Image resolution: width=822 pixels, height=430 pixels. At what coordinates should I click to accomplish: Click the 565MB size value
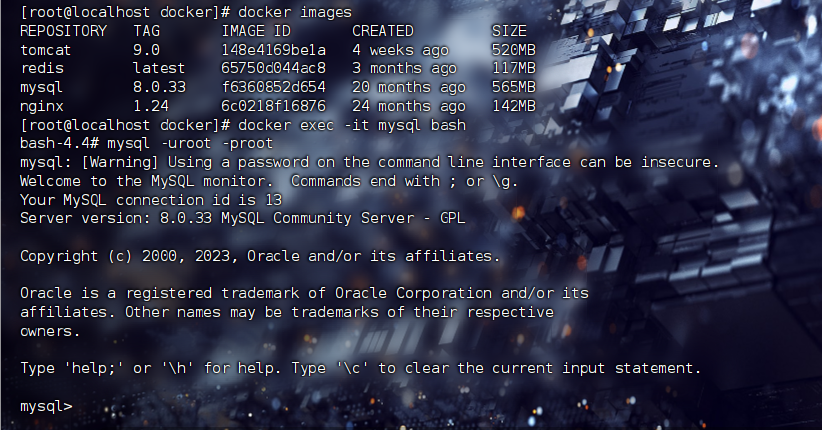coord(514,87)
